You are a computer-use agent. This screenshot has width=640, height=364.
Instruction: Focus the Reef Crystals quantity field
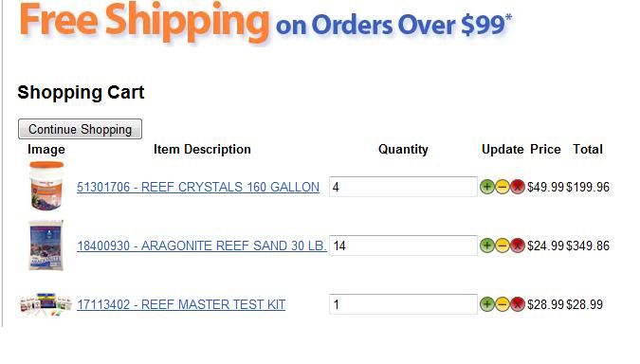point(403,187)
